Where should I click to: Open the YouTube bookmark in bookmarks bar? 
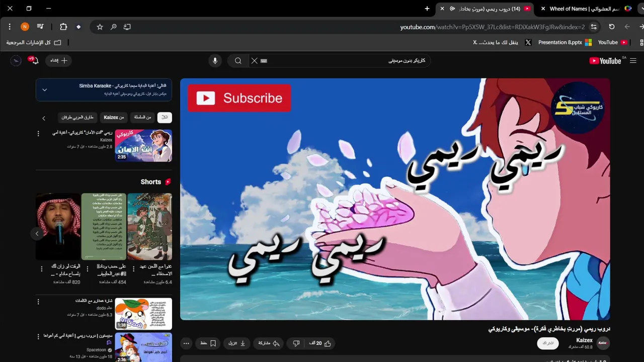(x=612, y=43)
